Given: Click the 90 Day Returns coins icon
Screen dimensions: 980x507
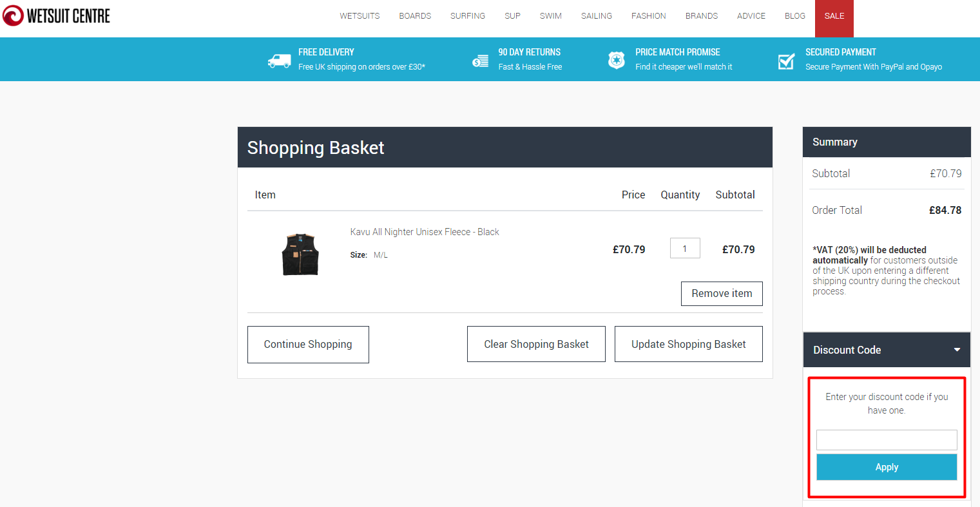Looking at the screenshot, I should tap(480, 59).
